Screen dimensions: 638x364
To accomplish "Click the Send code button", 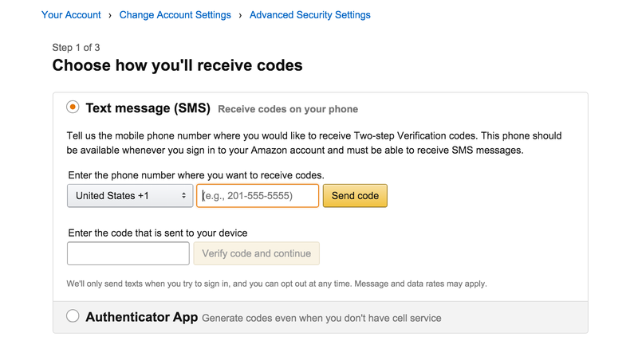I will tap(355, 196).
